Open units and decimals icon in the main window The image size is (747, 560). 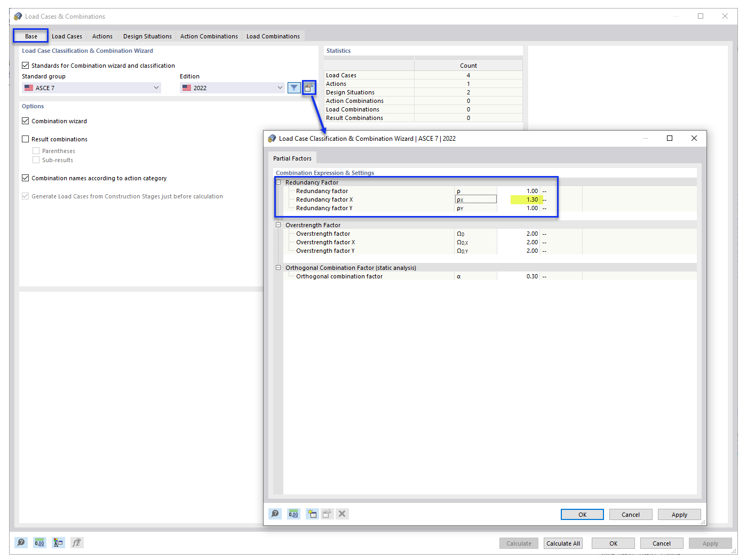pos(39,542)
